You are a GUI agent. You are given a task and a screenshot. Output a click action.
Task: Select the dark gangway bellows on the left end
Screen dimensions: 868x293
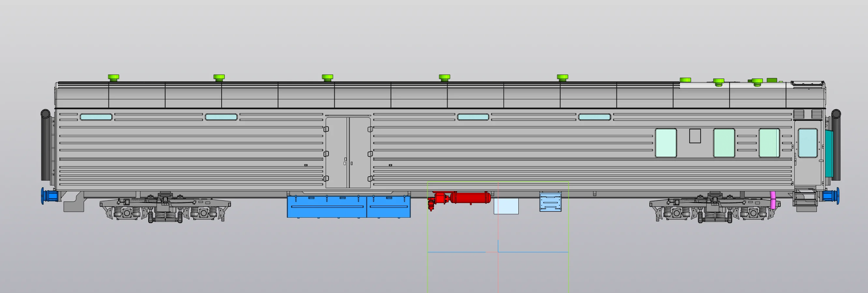click(46, 145)
